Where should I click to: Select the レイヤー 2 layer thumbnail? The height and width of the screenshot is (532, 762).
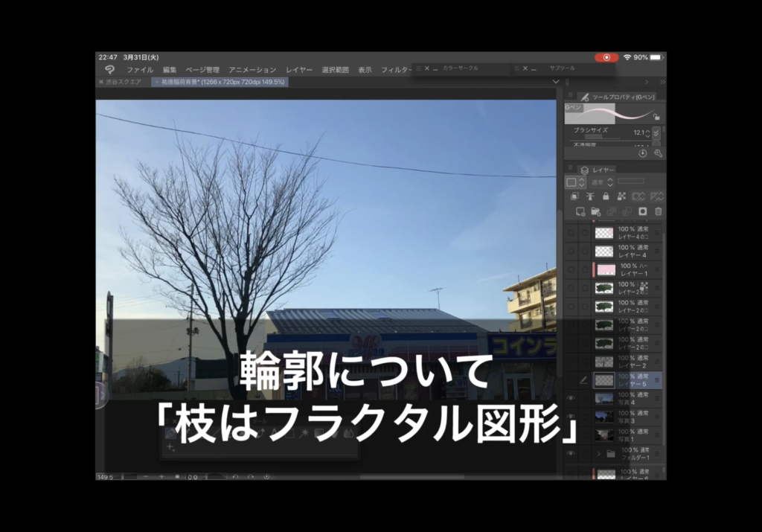pos(604,362)
